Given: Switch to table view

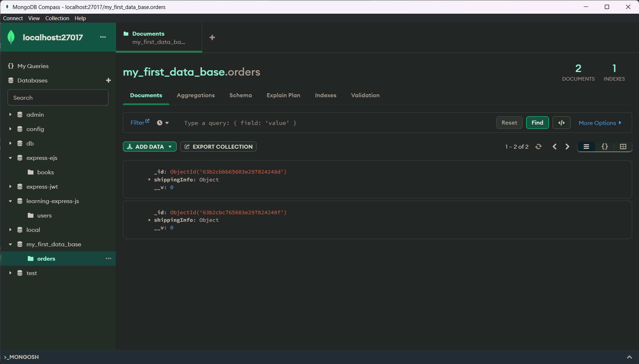Looking at the screenshot, I should pos(623,147).
